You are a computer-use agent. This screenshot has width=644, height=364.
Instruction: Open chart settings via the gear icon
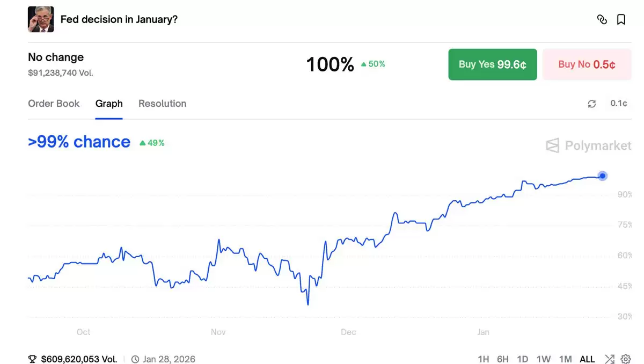626,359
